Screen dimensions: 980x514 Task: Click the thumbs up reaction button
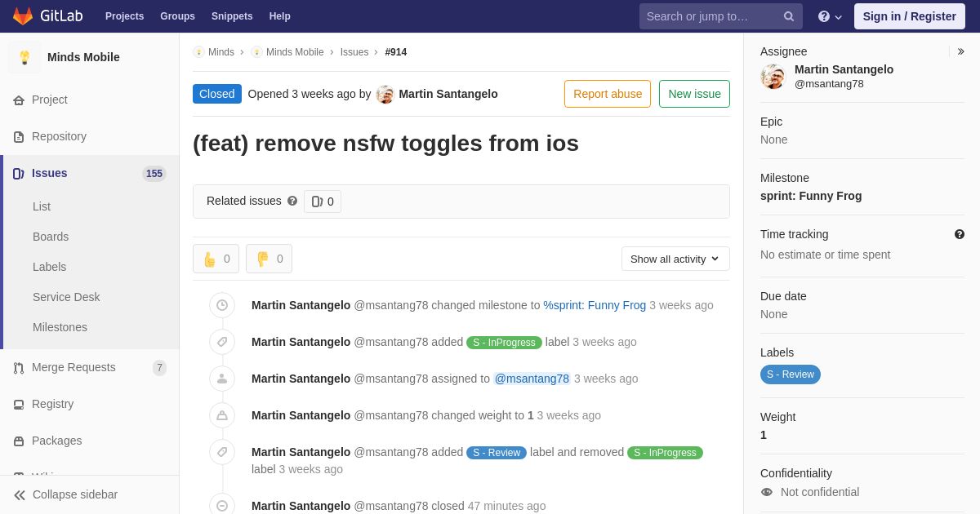216,259
